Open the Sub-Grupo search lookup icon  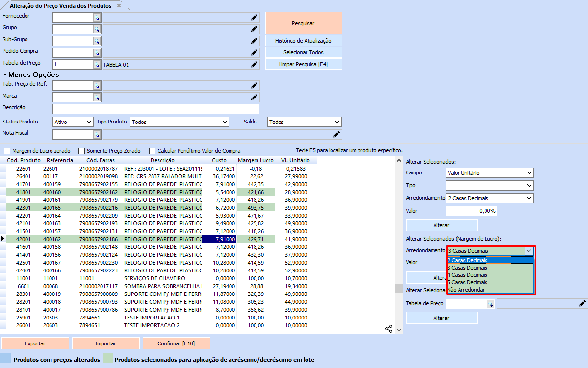(x=97, y=41)
